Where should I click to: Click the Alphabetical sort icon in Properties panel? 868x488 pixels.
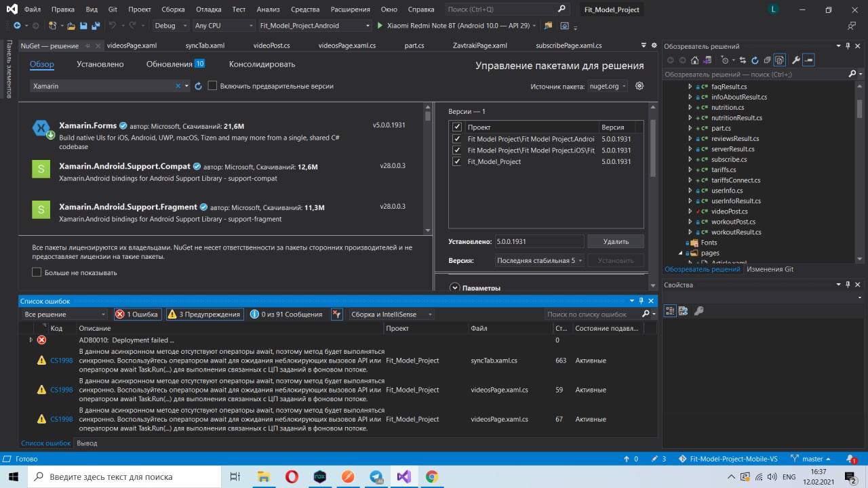pos(683,310)
